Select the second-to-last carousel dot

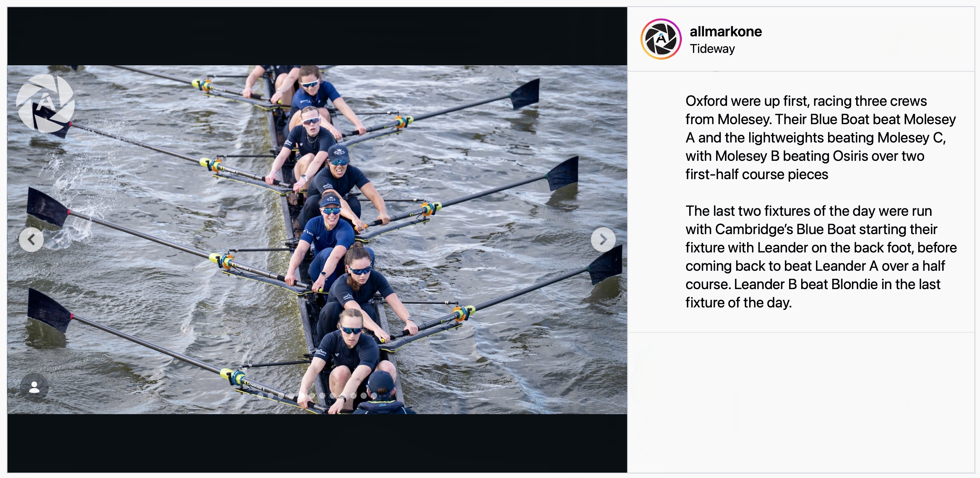[364, 396]
